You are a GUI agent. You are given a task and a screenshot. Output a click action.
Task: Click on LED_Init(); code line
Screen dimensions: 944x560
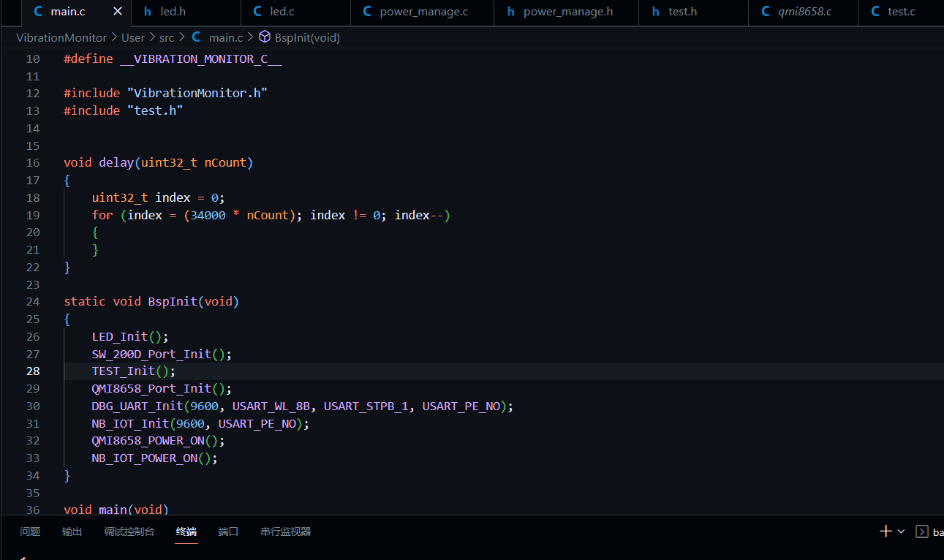point(130,337)
